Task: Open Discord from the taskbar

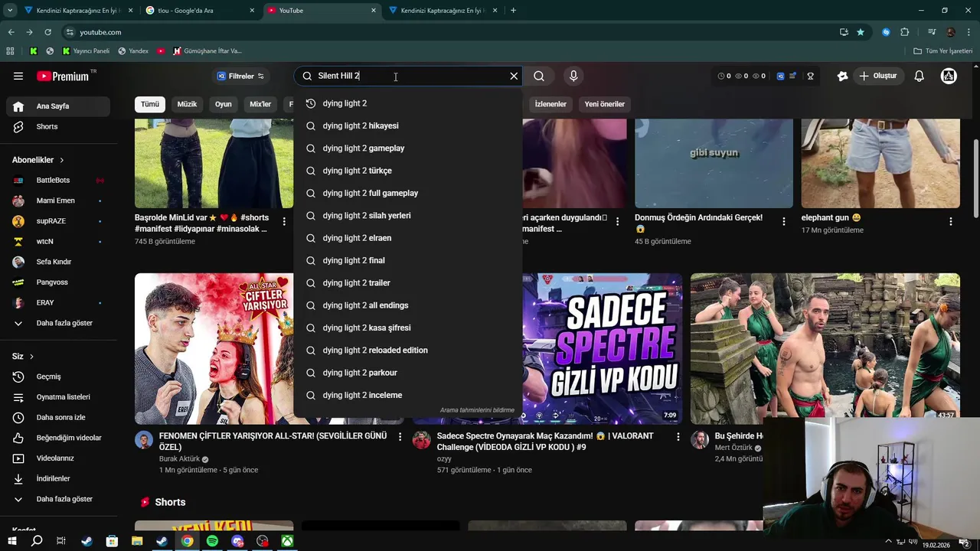Action: 237,541
